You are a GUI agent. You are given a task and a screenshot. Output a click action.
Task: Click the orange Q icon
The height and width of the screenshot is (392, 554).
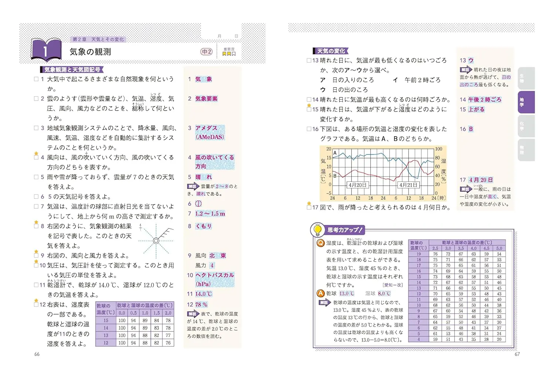[321, 243]
